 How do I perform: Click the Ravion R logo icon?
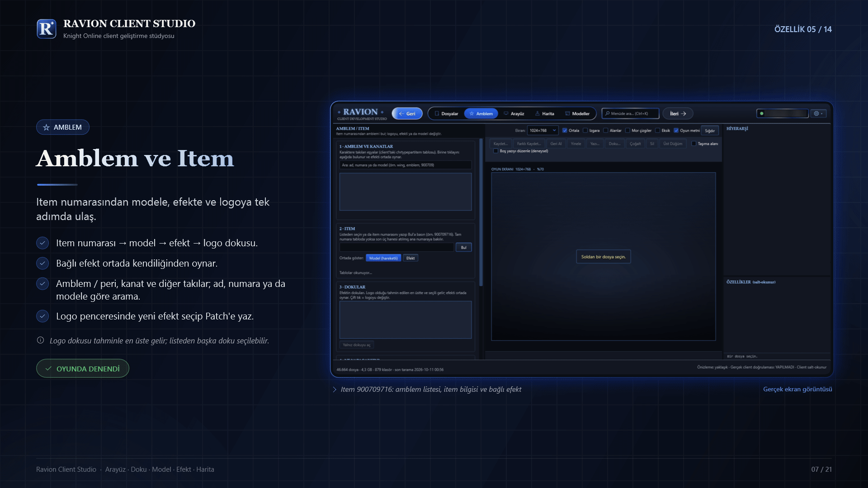(x=47, y=29)
